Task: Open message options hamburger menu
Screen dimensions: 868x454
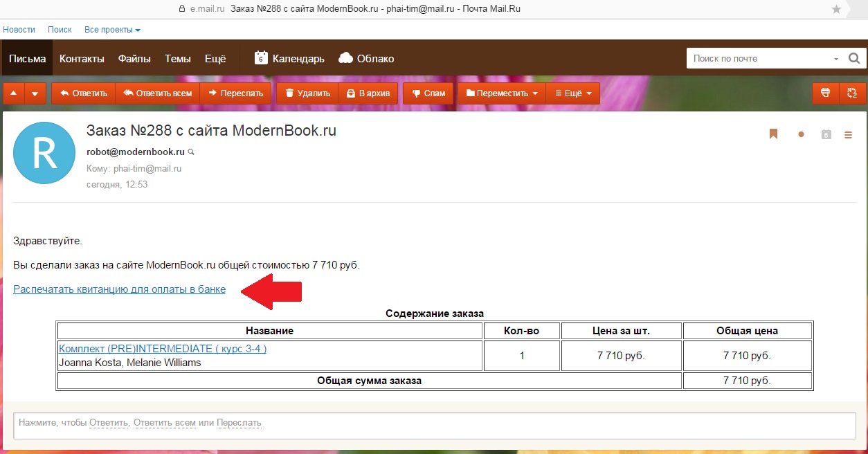Action: point(849,135)
